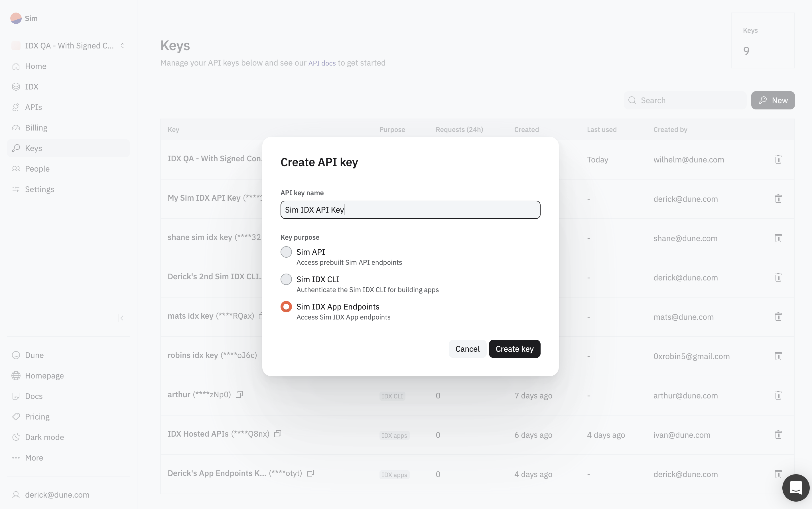This screenshot has width=812, height=509.
Task: Toggle Dark mode in sidebar
Action: 68,437
